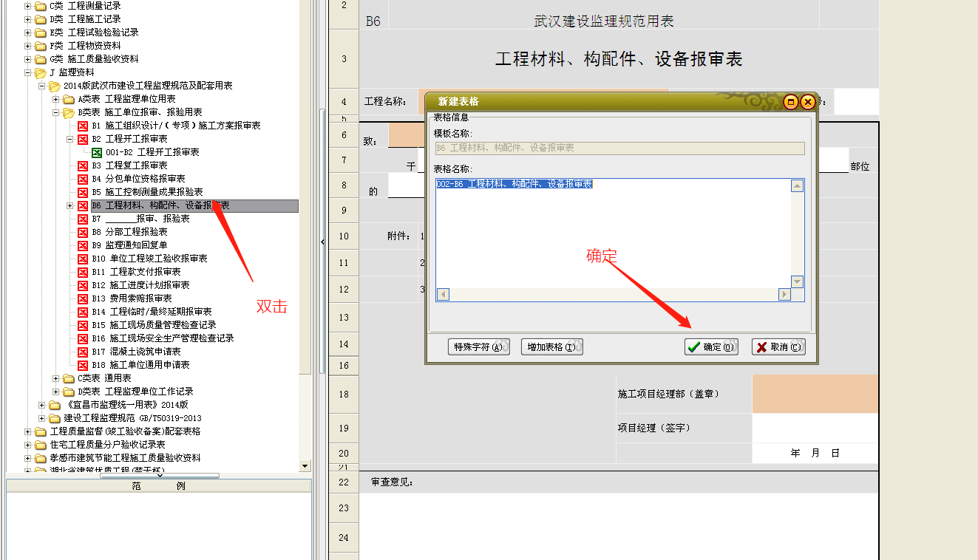Select the 住宅工程质量分户验收记录表 tree row
This screenshot has height=560, width=978.
point(107,445)
